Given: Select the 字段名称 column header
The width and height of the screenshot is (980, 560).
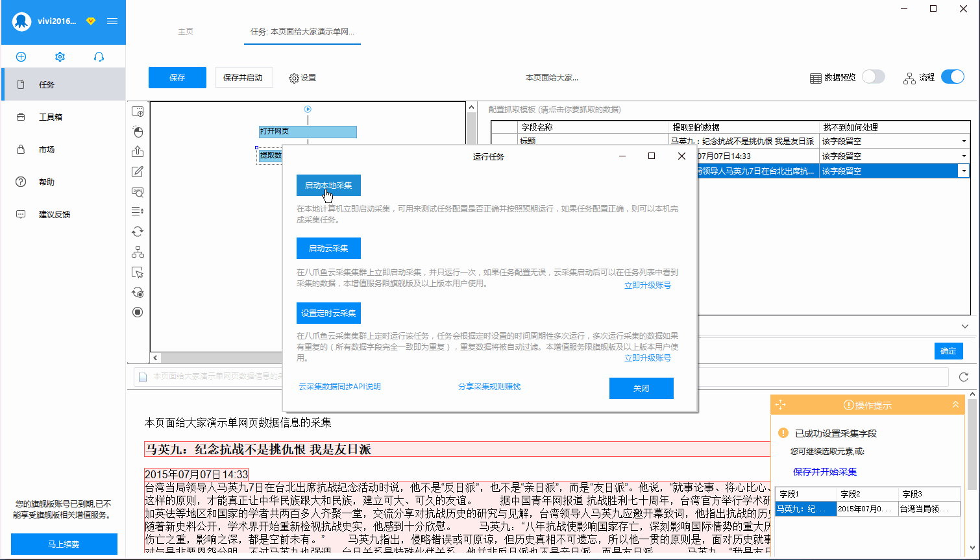Looking at the screenshot, I should coord(594,127).
